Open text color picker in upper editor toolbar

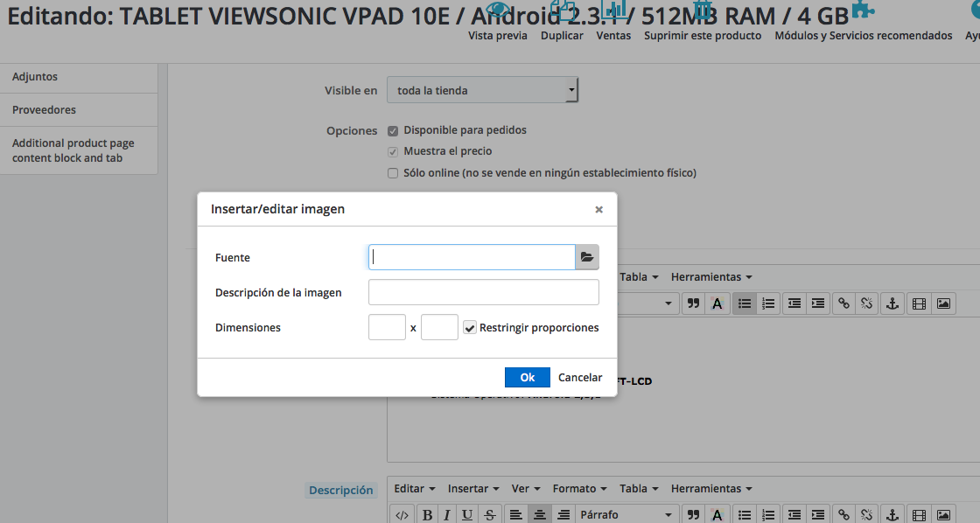click(x=717, y=303)
